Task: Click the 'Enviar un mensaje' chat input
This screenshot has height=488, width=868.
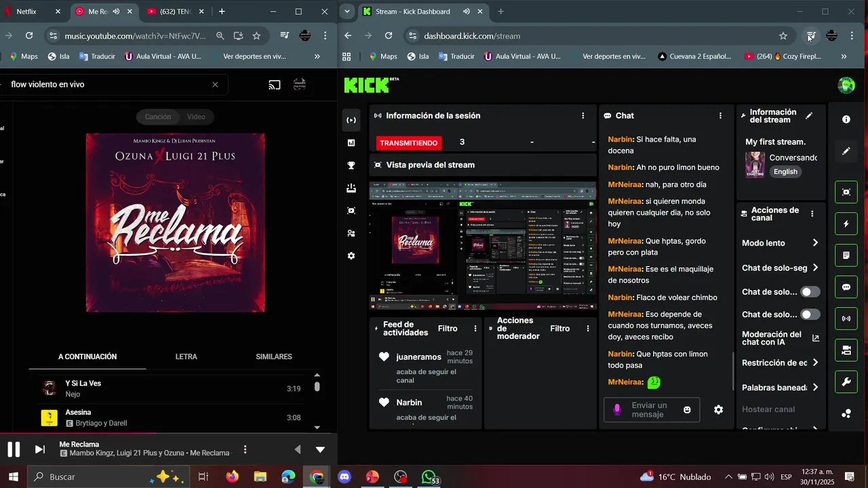Action: [651, 409]
